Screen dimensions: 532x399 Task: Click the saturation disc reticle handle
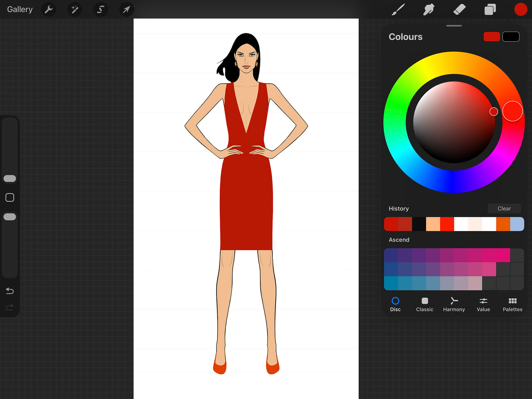494,112
